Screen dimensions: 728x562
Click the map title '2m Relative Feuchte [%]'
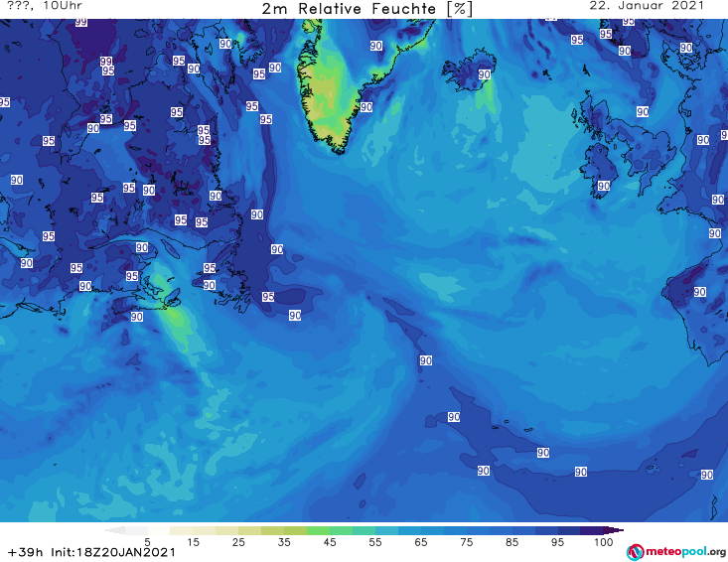pyautogui.click(x=366, y=9)
